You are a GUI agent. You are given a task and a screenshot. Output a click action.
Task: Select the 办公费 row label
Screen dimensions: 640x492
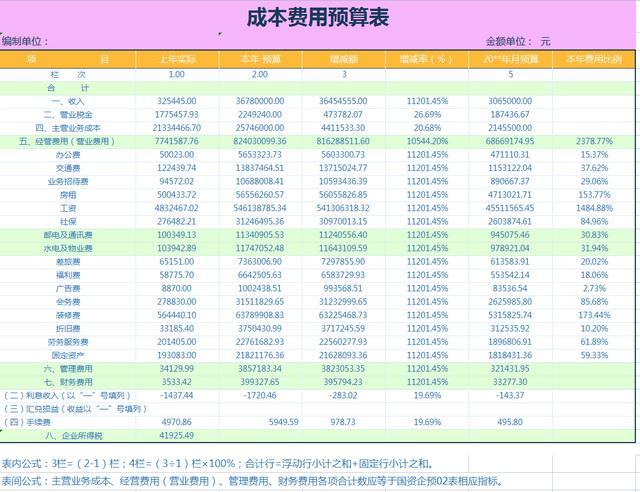pos(68,155)
